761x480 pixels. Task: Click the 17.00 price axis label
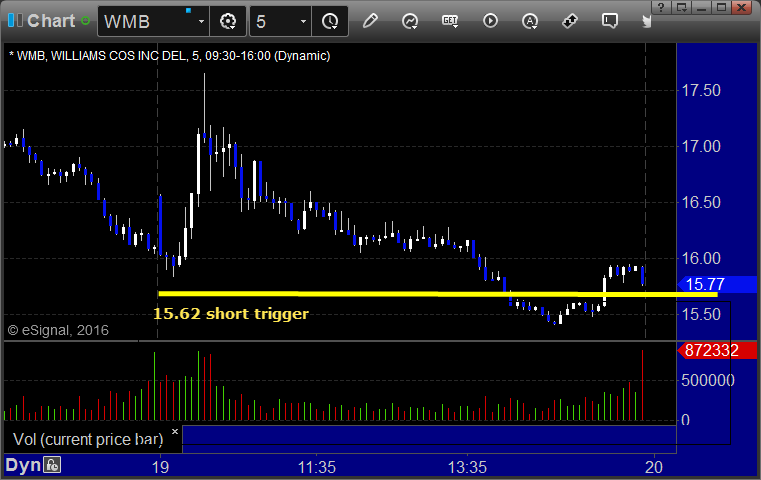701,146
